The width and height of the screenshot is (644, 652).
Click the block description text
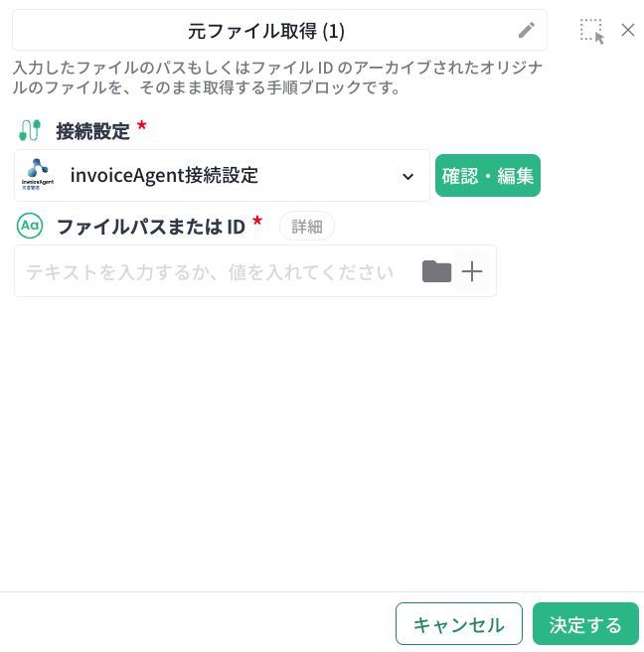(x=277, y=78)
